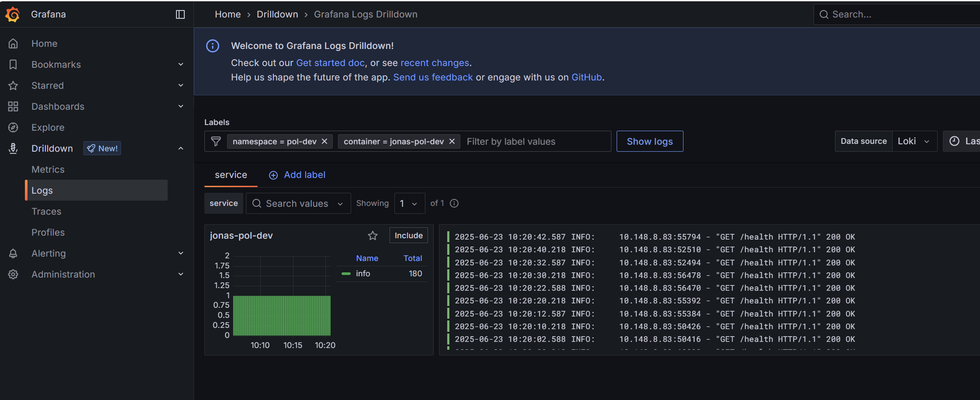The image size is (980, 400).
Task: Click the Add label tab
Action: click(297, 175)
